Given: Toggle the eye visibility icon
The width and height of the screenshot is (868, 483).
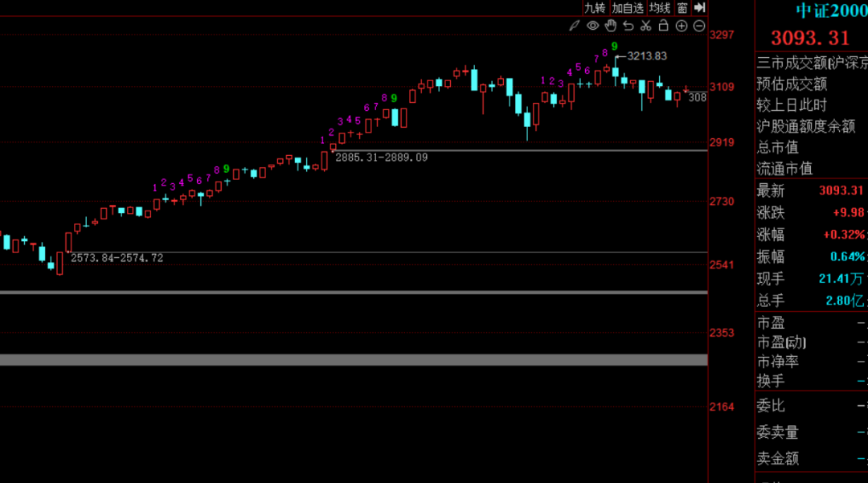Looking at the screenshot, I should [x=592, y=26].
